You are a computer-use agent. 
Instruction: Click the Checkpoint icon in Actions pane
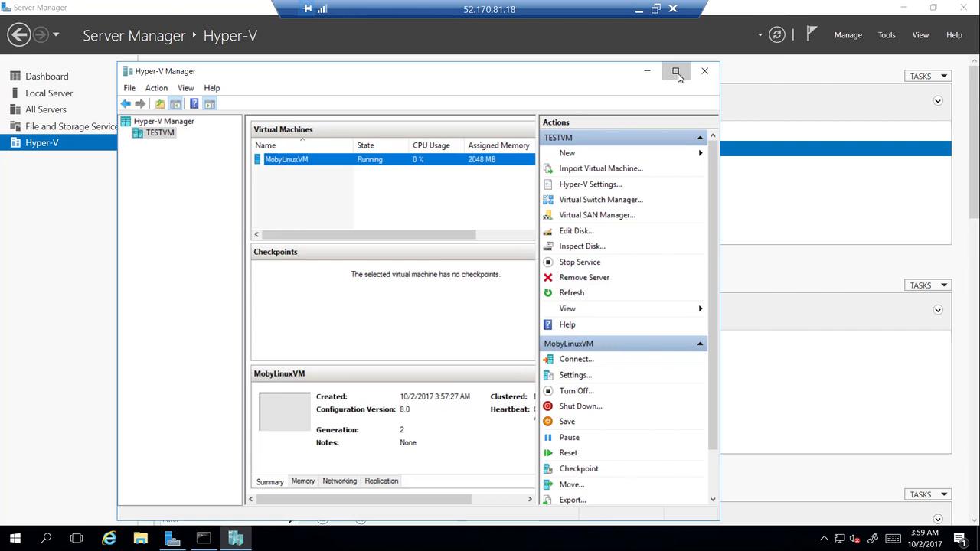click(547, 469)
